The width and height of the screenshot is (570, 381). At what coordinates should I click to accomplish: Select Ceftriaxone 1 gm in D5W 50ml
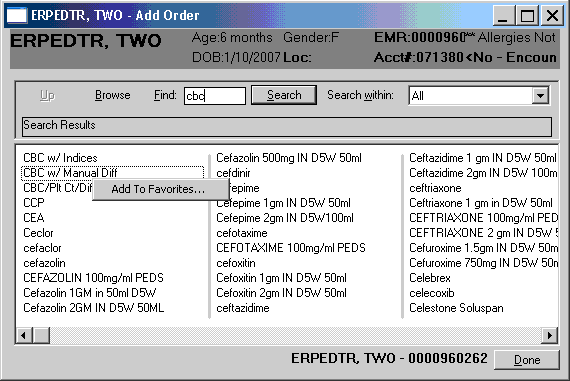coord(481,202)
